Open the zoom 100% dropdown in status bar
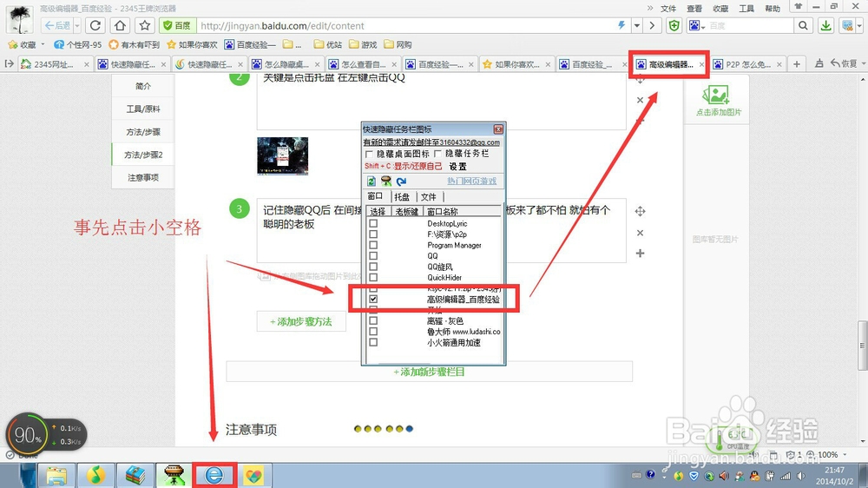Image resolution: width=868 pixels, height=488 pixels. [845, 455]
